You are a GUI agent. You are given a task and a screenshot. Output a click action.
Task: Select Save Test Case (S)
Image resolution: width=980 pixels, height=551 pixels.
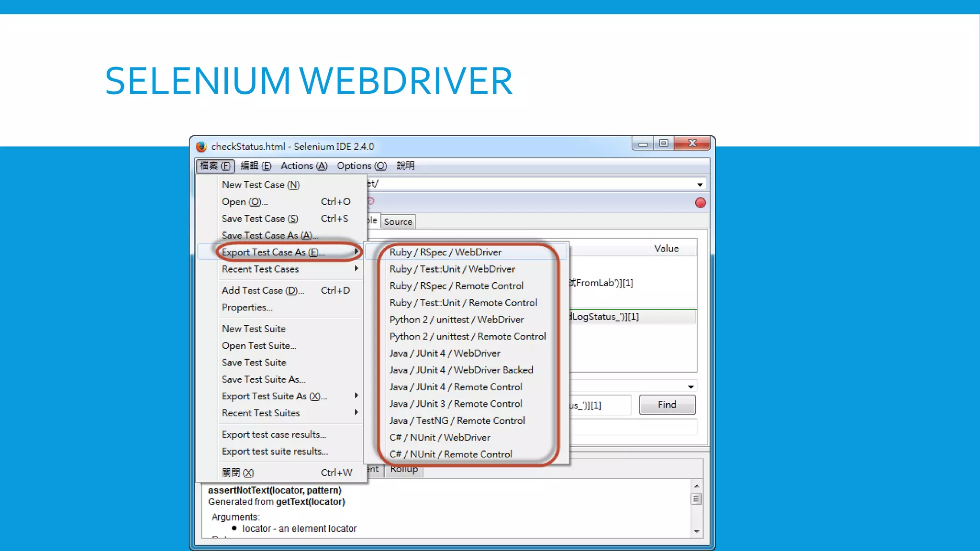[x=281, y=219]
